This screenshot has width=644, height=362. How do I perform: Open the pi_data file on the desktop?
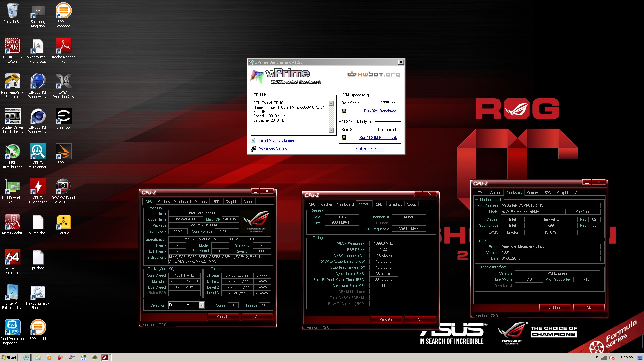tap(38, 259)
